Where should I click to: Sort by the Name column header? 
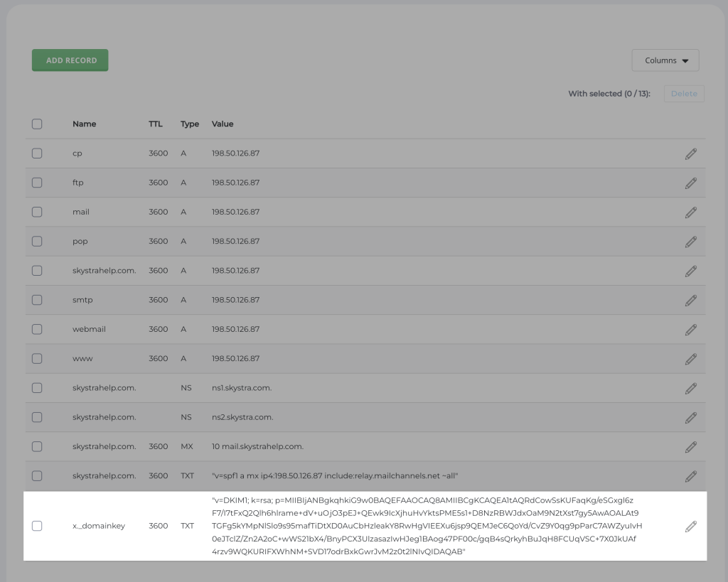click(84, 124)
